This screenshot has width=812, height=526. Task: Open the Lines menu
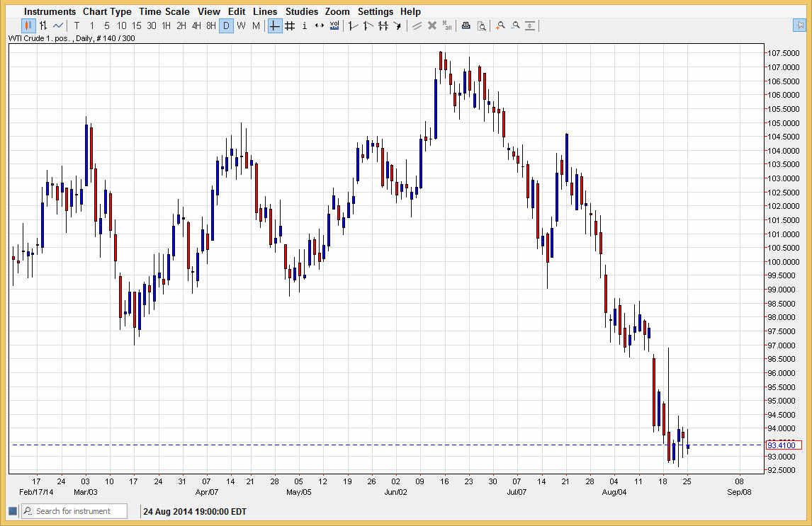point(265,11)
